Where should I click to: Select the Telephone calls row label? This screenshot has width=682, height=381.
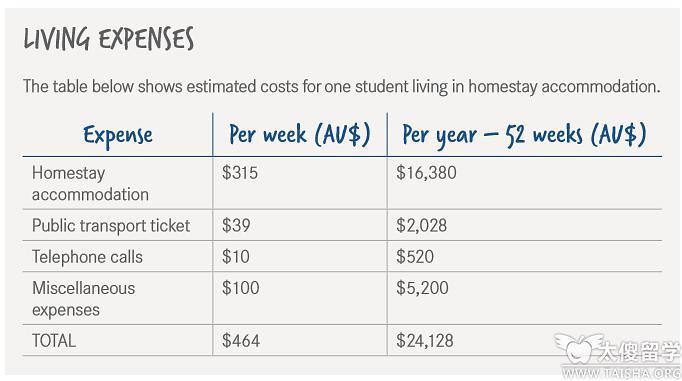coord(87,257)
